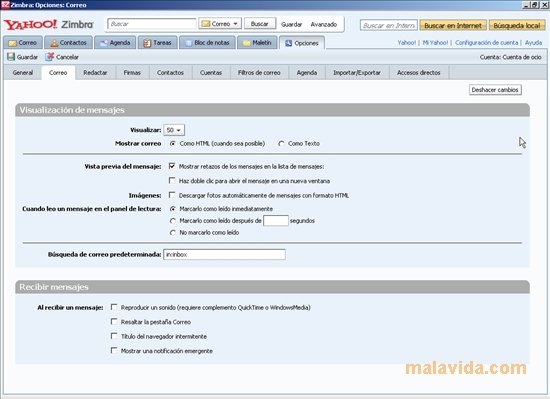
Task: Click the Guardar floppy disk icon
Action: 11,57
